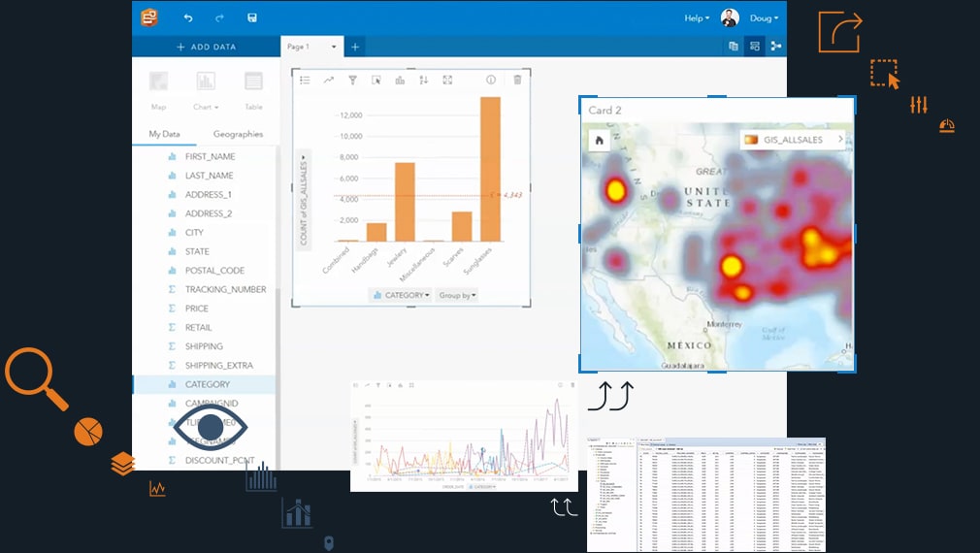980x553 pixels.
Task: Save the workbook
Action: pos(252,17)
